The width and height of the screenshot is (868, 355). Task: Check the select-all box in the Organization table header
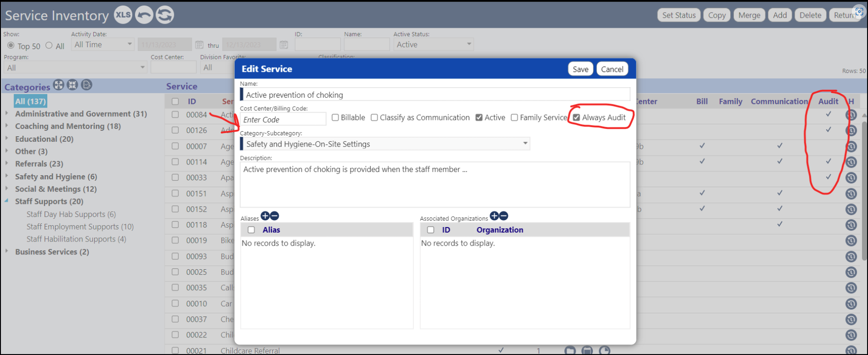[x=431, y=230]
